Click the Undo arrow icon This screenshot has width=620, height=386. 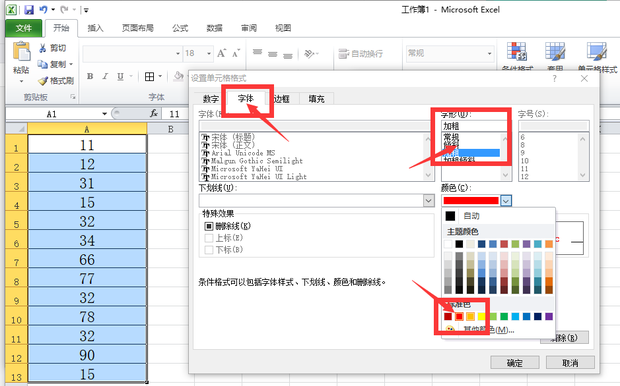pyautogui.click(x=43, y=9)
